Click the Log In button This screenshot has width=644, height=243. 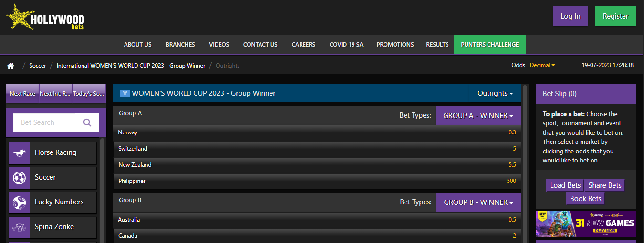pyautogui.click(x=571, y=16)
